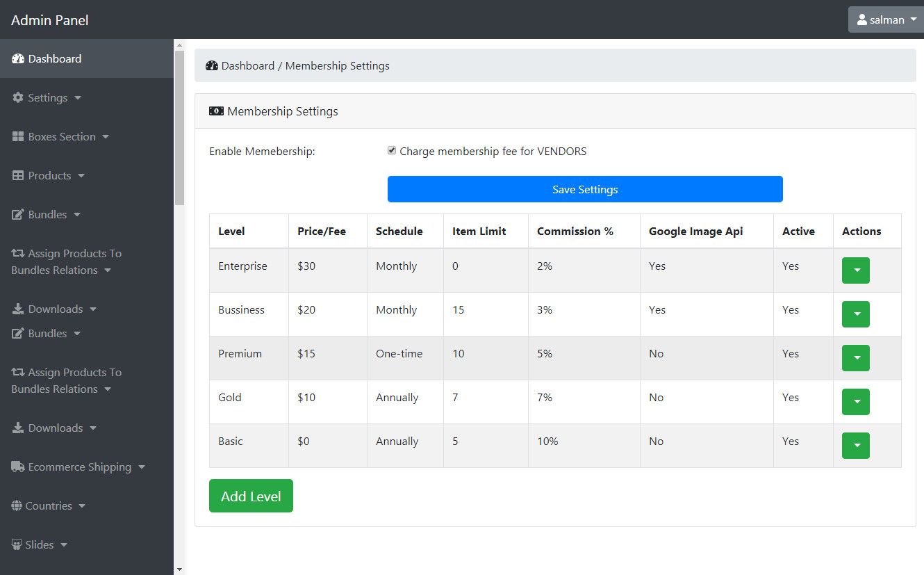Click the Dashboard gauge icon in sidebar
This screenshot has height=575, width=924.
(18, 59)
